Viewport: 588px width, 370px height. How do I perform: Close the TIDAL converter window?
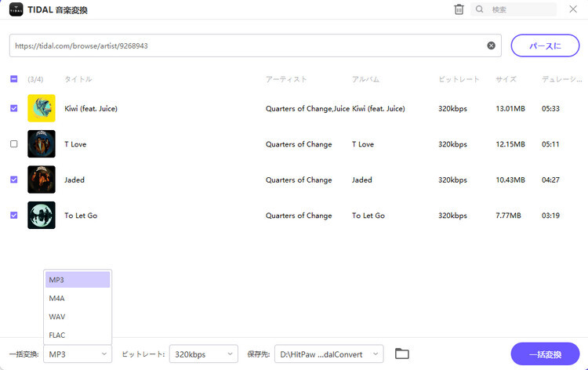pyautogui.click(x=573, y=9)
